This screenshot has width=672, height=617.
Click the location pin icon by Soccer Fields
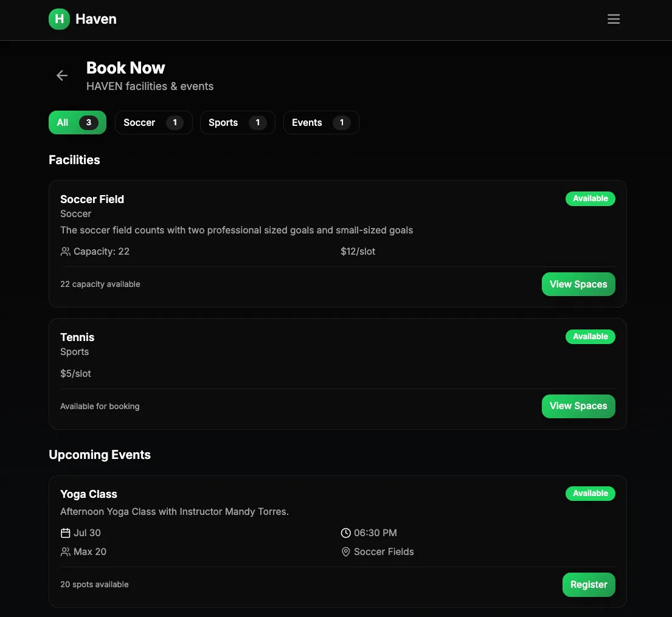tap(345, 552)
